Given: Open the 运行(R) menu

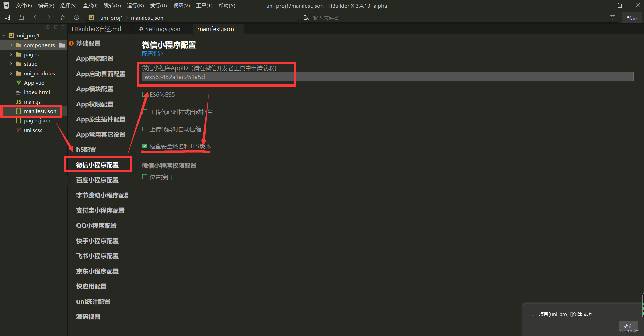Looking at the screenshot, I should pyautogui.click(x=135, y=6).
